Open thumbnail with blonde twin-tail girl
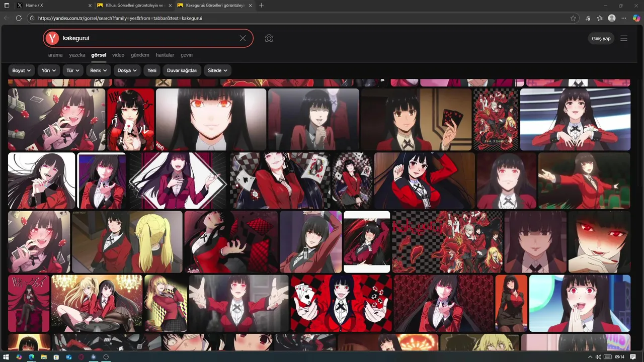644x362 pixels. coord(127,242)
